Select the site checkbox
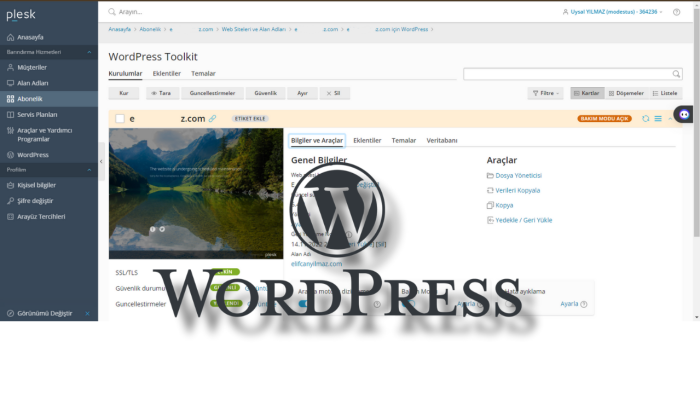700x394 pixels. click(x=120, y=119)
